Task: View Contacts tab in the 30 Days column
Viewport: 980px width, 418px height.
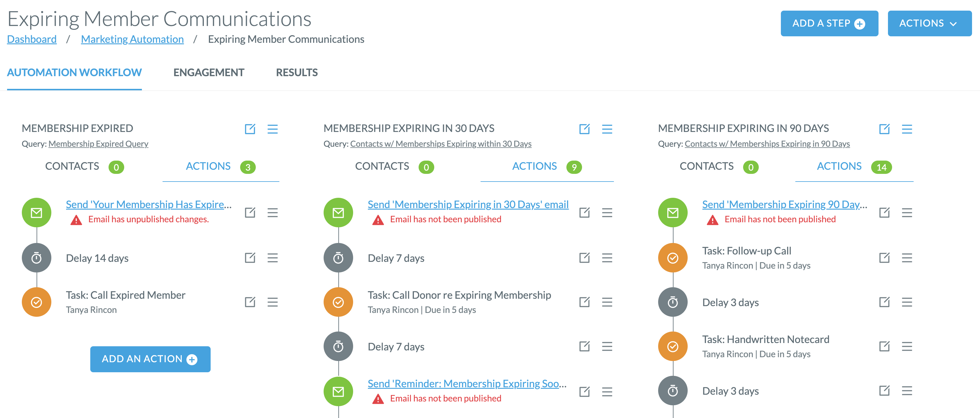Action: coord(382,166)
